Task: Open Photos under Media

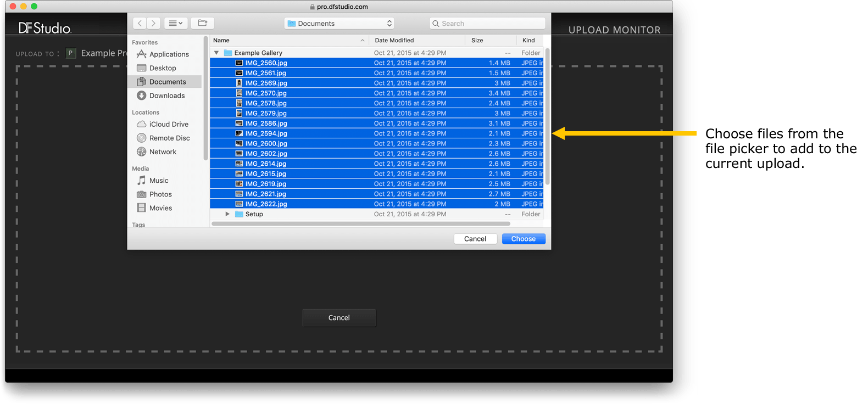Action: [x=160, y=194]
